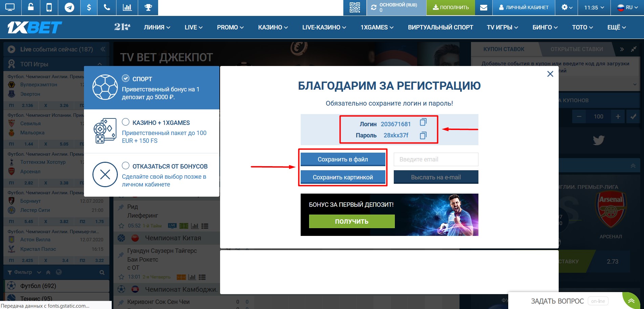This screenshot has height=309, width=644.
Task: Copy the password with the copy icon
Action: point(423,135)
